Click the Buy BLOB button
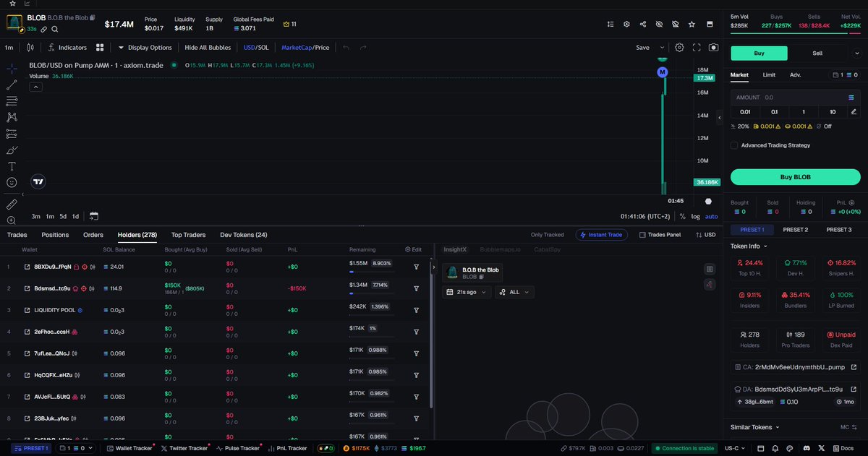The image size is (868, 456). (796, 177)
